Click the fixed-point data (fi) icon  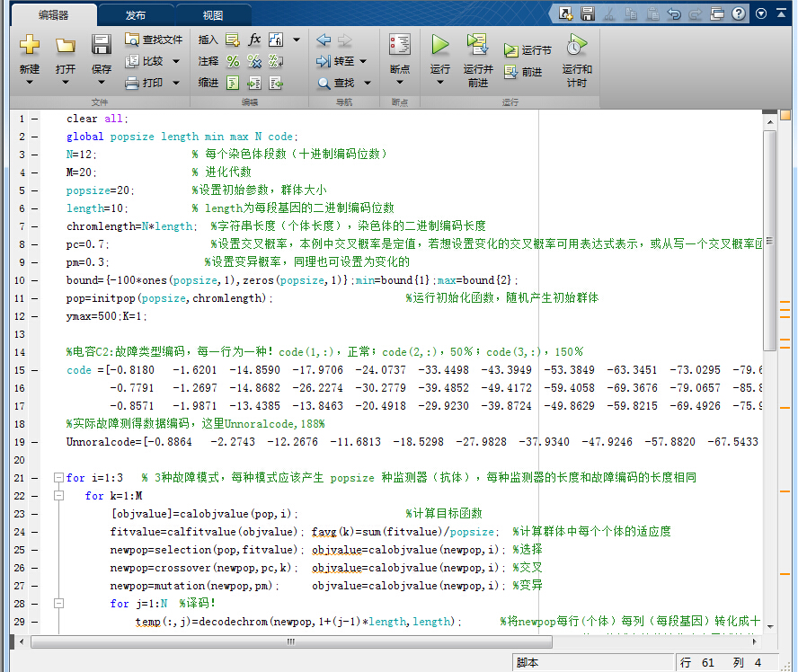tap(276, 40)
